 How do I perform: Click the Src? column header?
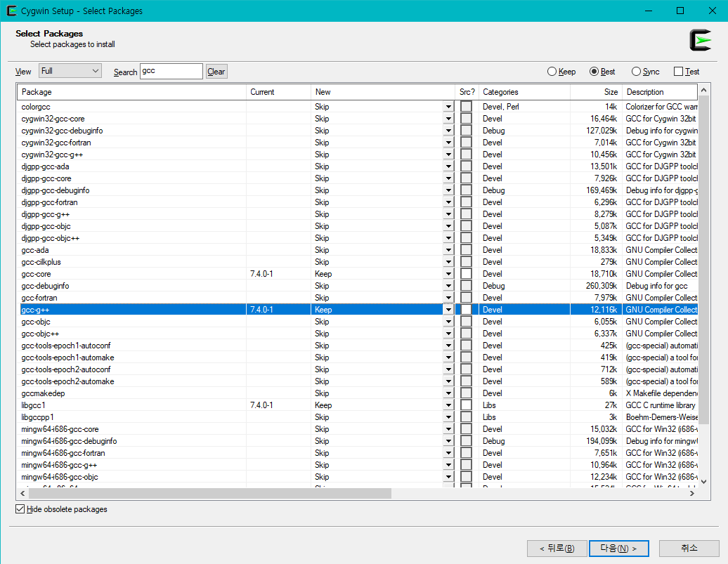(x=467, y=92)
